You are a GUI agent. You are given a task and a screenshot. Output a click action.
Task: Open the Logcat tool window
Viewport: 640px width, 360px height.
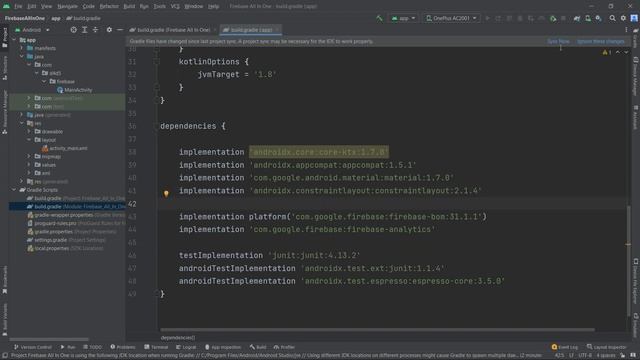186,347
